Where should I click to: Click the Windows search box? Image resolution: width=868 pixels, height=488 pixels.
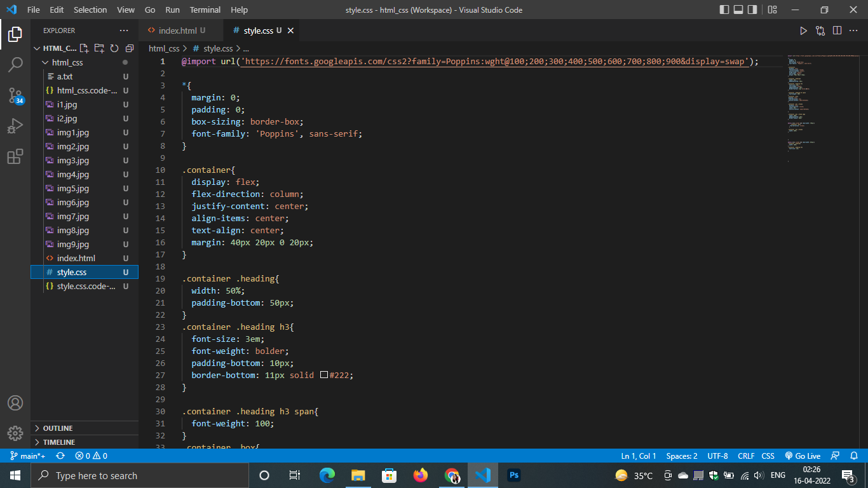click(140, 475)
